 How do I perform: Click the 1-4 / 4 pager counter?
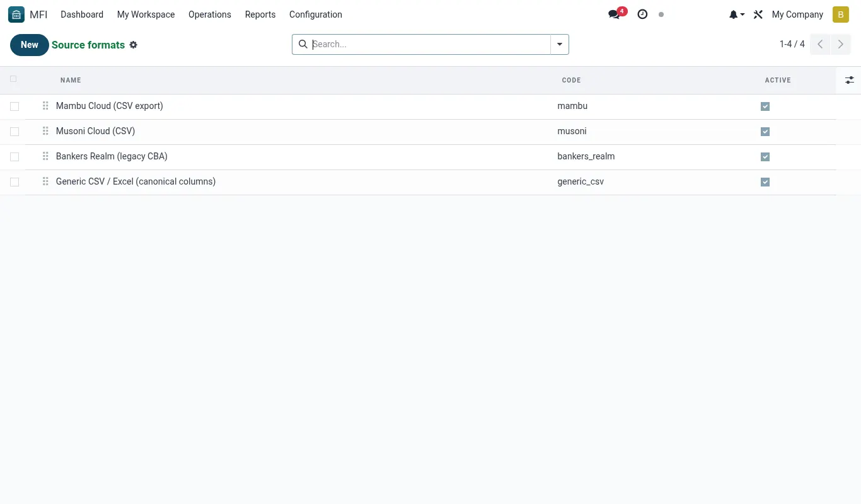click(792, 44)
